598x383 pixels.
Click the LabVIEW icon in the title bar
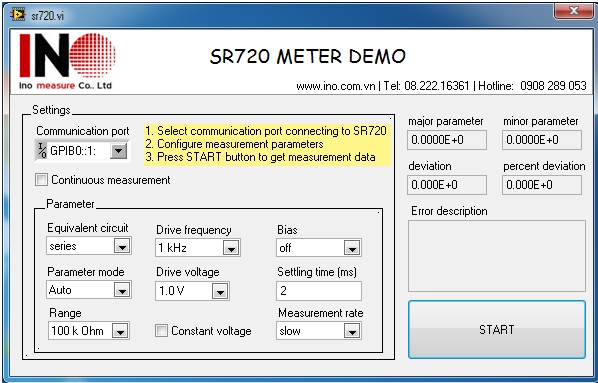pyautogui.click(x=18, y=15)
